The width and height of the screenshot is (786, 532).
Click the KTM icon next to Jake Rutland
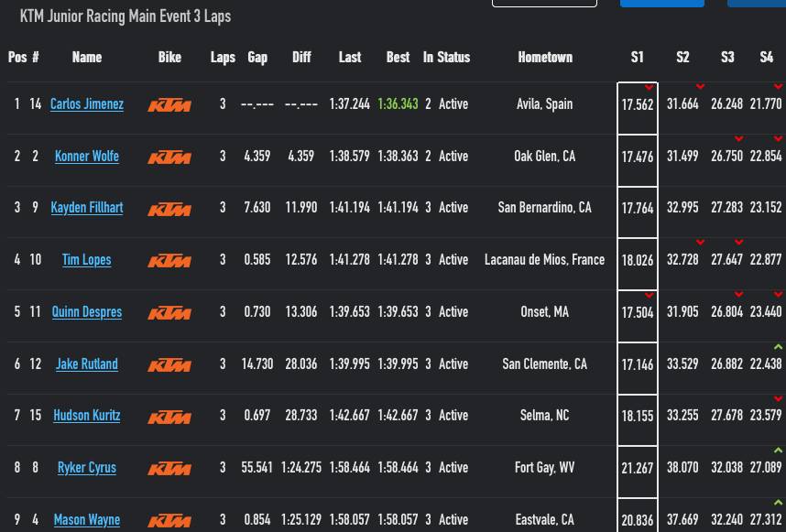[x=169, y=364]
